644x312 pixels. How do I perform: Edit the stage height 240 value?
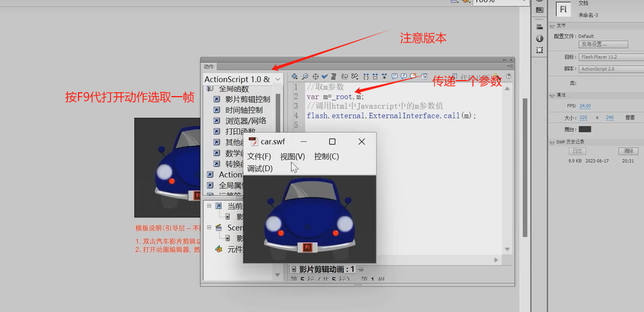coord(610,118)
